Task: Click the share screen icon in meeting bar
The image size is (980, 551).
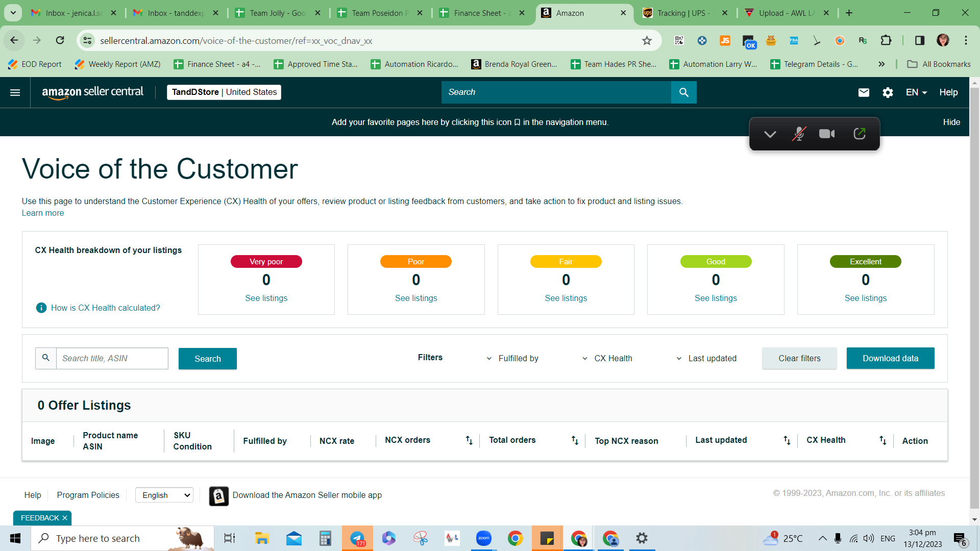Action: pyautogui.click(x=860, y=134)
